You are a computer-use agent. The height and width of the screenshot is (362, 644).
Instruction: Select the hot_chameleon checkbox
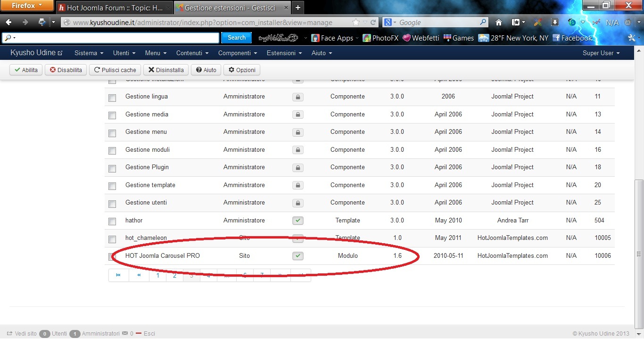click(112, 239)
